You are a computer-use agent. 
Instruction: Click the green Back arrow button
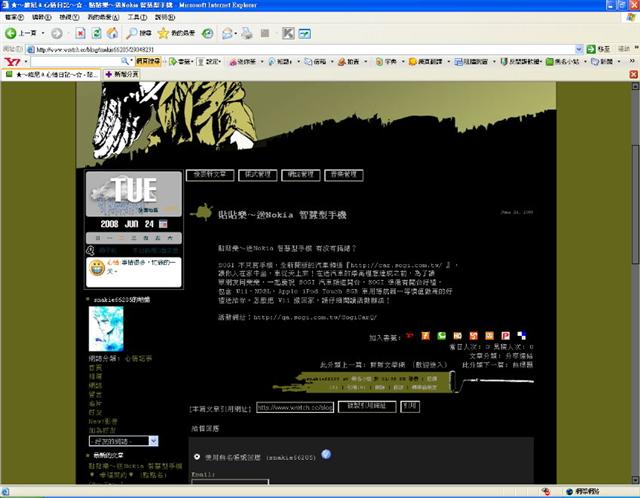11,33
